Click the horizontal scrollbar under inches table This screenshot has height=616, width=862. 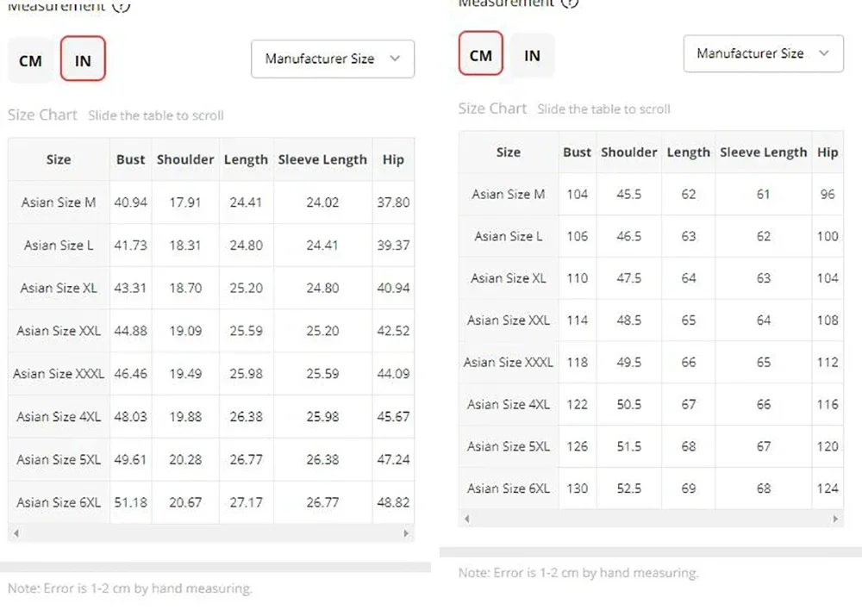coord(211,533)
